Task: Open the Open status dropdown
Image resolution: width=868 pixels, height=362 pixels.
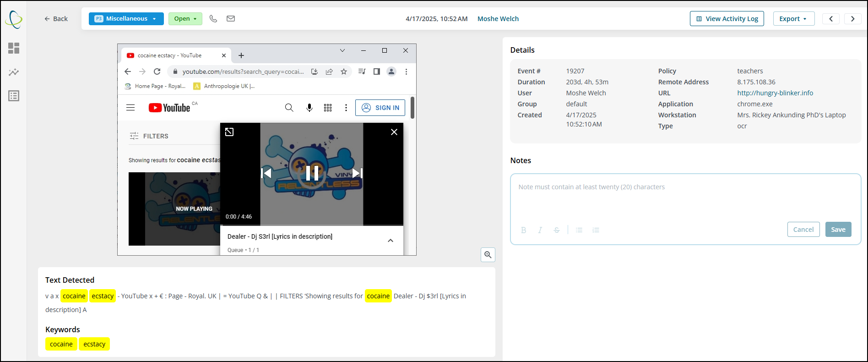Action: [185, 19]
